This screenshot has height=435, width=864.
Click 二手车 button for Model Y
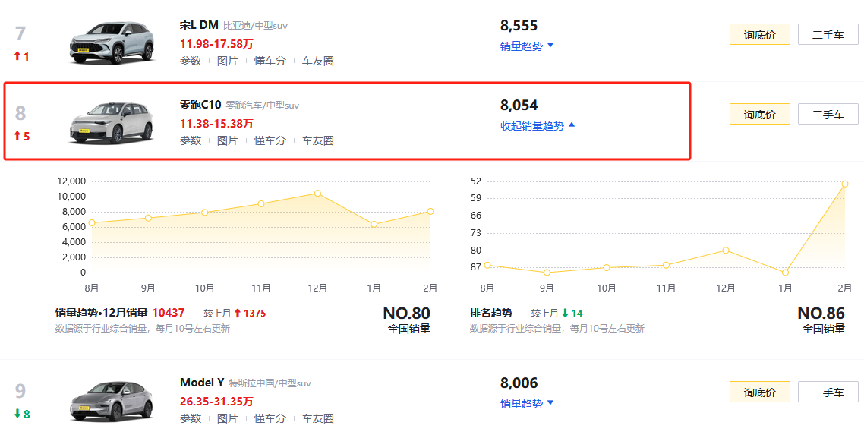coord(828,392)
